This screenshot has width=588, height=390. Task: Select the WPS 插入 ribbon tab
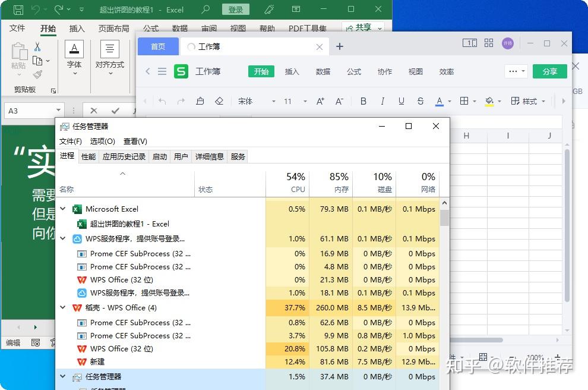tap(292, 71)
